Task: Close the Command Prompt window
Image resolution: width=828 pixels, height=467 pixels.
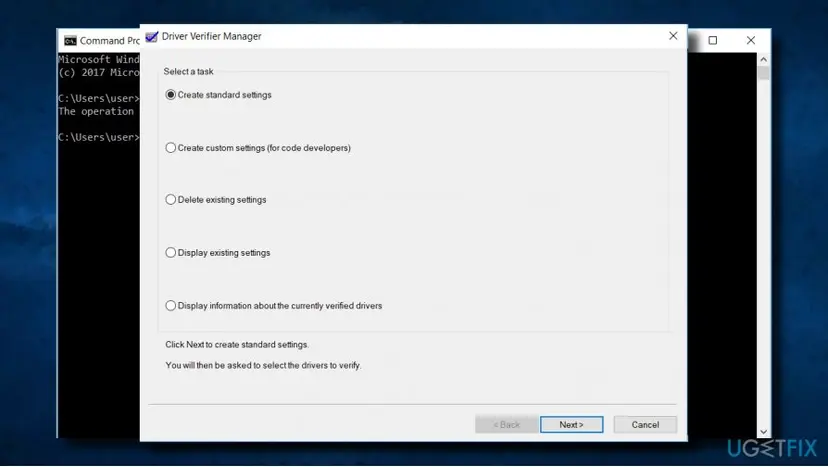Action: [750, 40]
